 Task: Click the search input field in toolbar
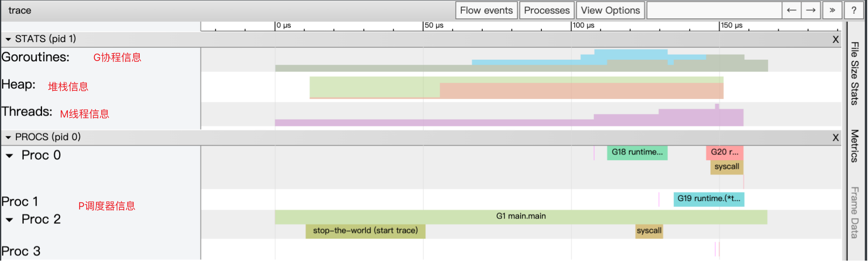(x=714, y=10)
